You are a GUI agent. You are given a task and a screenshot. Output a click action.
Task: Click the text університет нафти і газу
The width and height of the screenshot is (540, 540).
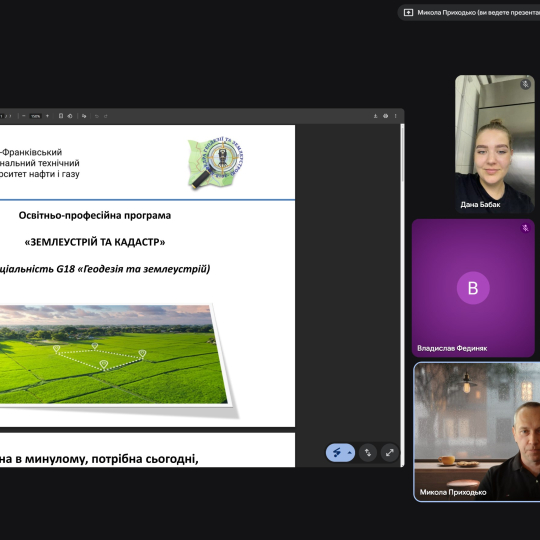(40, 174)
